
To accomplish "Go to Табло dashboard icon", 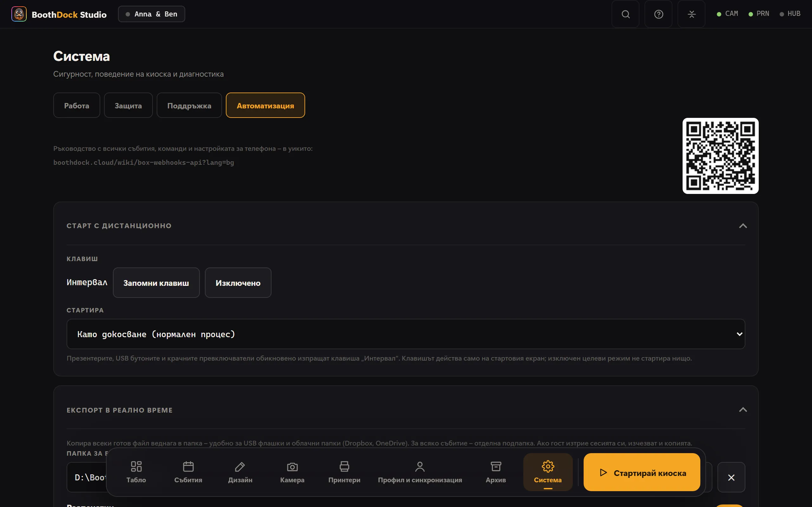I will [x=136, y=466].
